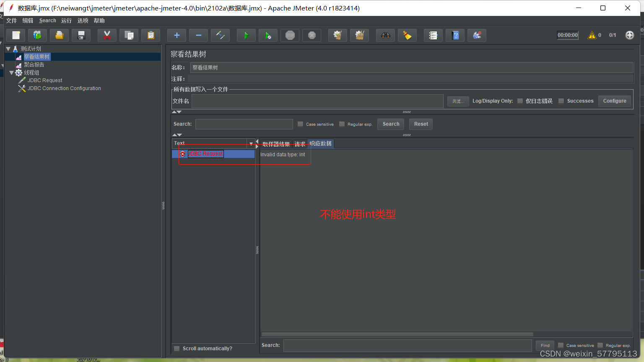The height and width of the screenshot is (362, 644).
Task: Click the Toggle enable/disable icon
Action: 221,35
